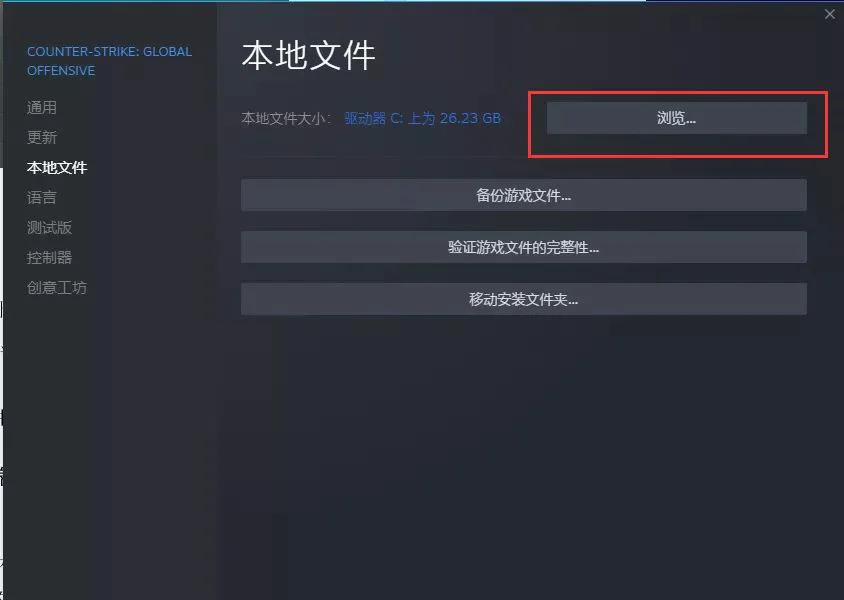
Task: Select the 本地文件 sidebar tab
Action: coord(57,168)
